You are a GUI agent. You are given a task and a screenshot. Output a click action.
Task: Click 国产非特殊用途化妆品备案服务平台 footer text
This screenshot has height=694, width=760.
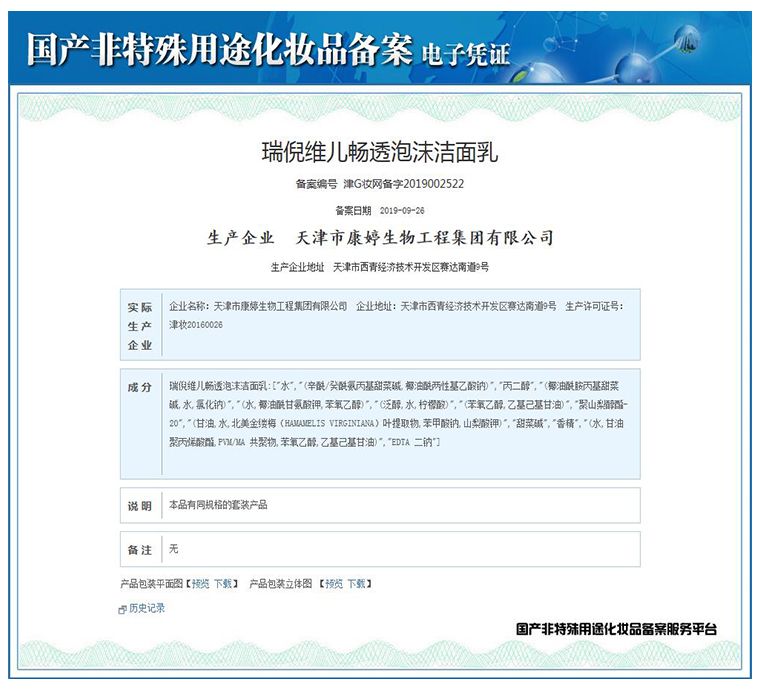point(617,629)
